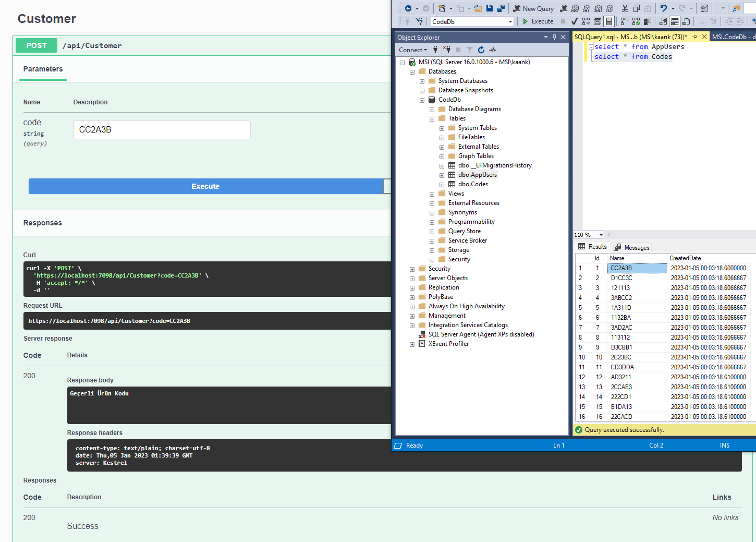Click the New Query button
Screen dimensions: 756x542
533,8
